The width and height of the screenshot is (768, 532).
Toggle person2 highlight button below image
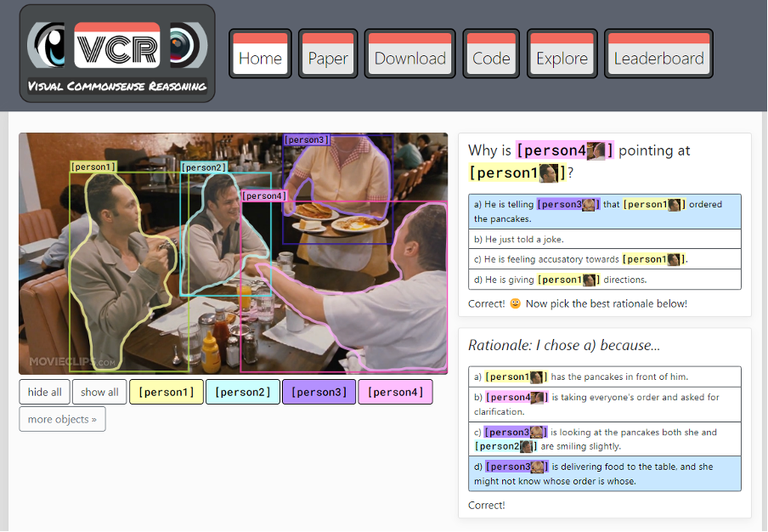click(x=243, y=392)
